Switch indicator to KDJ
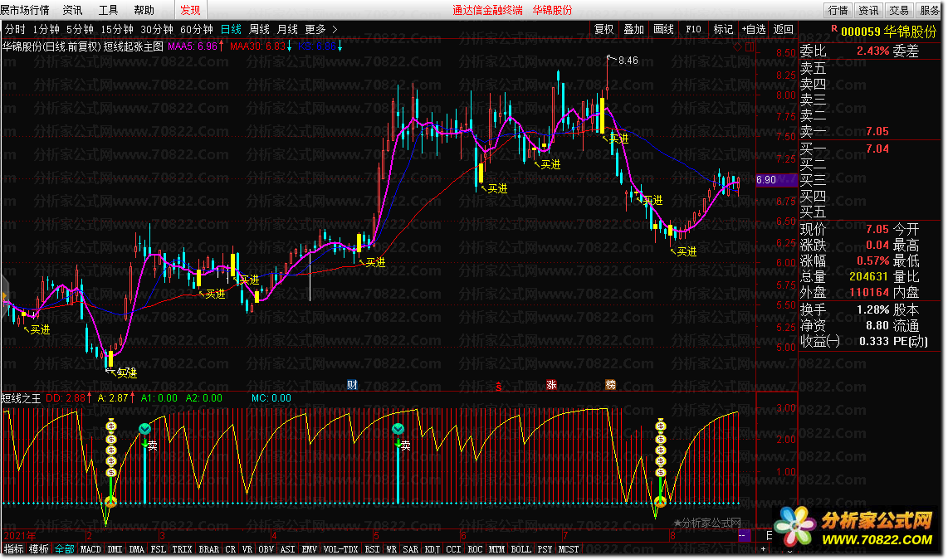Screen dimensions: 948x560 pos(432,549)
